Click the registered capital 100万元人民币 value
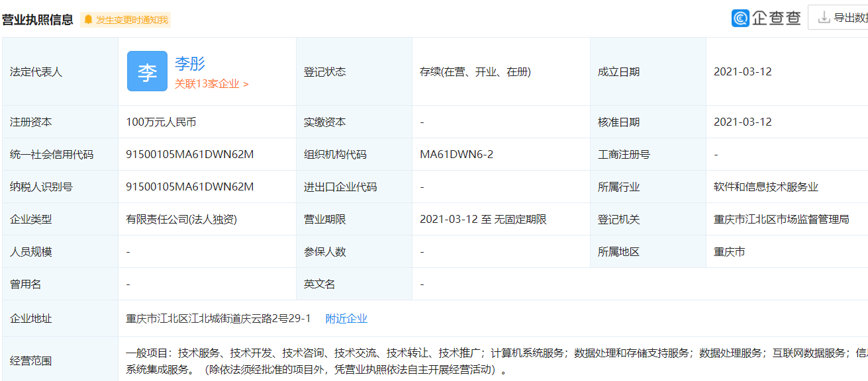 [x=161, y=122]
